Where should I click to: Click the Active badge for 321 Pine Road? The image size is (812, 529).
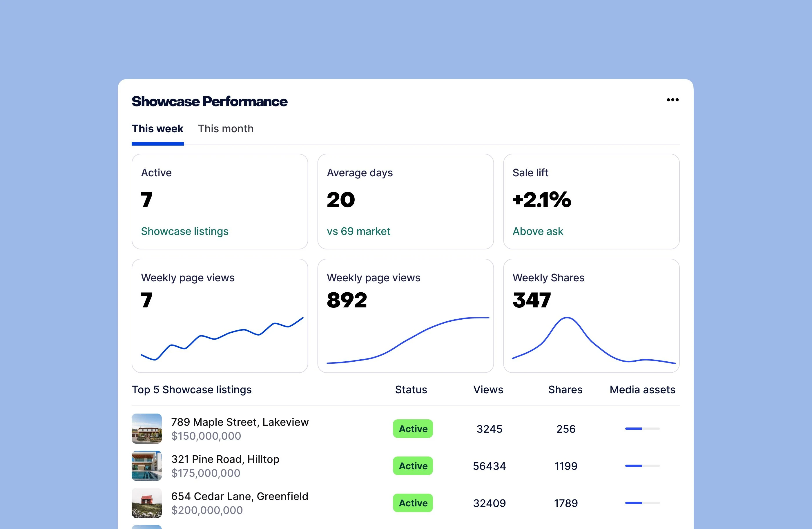413,466
